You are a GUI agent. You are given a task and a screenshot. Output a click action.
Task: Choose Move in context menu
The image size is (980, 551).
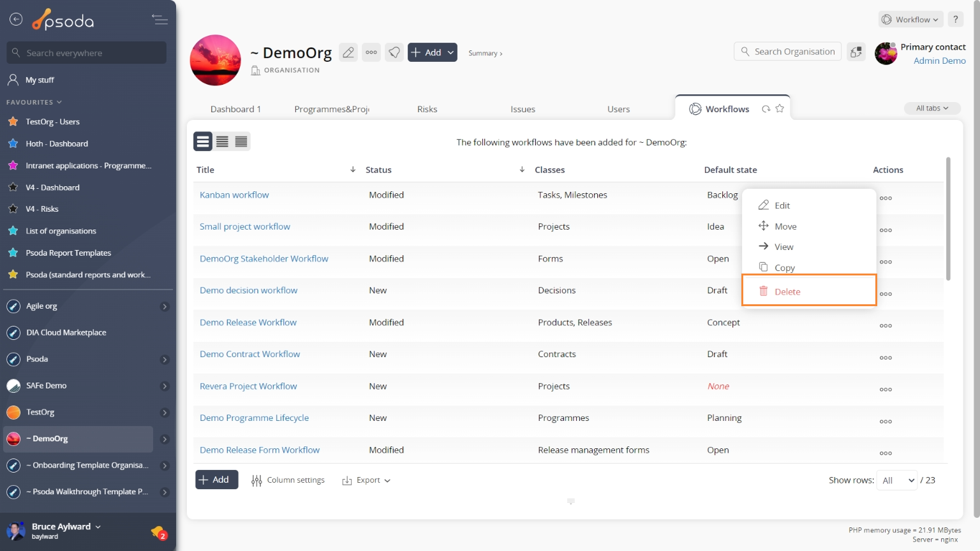[809, 226]
